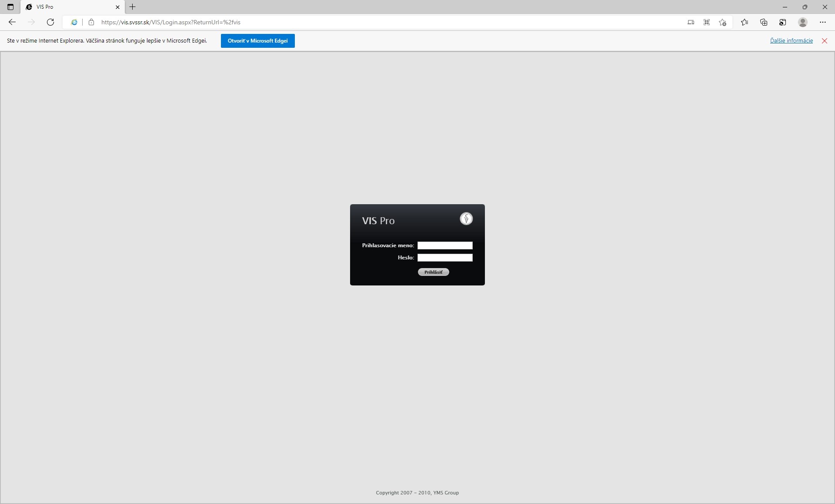Viewport: 835px width, 504px height.
Task: Click the reload in Internet Explorer mode toolbar icon
Action: 782,22
